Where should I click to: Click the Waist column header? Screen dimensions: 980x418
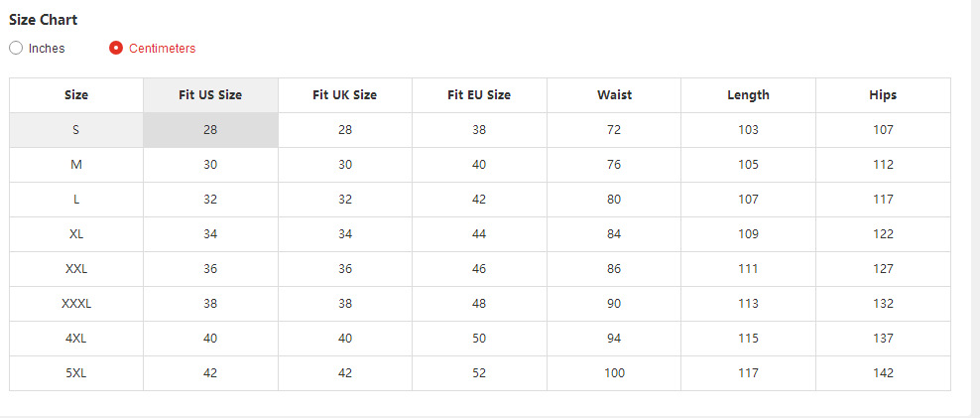point(614,95)
